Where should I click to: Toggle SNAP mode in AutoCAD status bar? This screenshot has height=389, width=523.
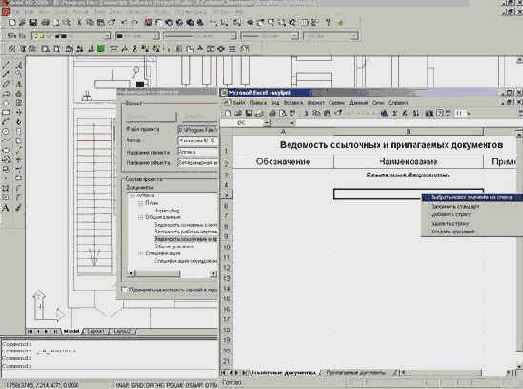tap(121, 385)
